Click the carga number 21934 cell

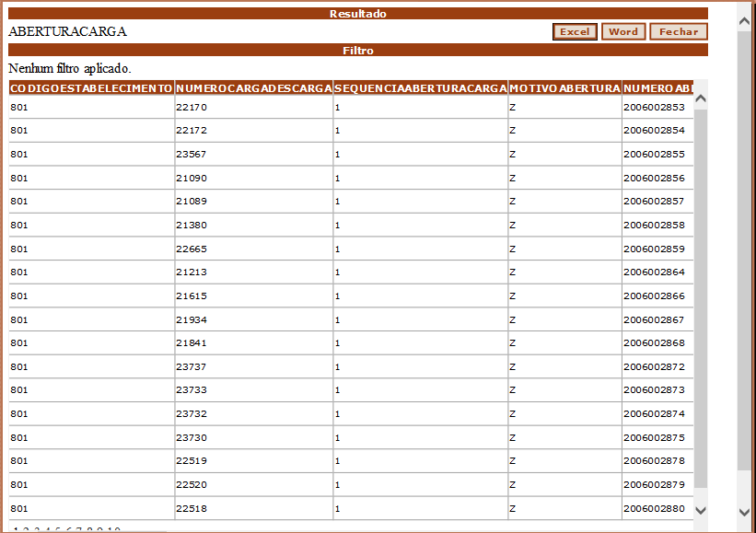(253, 319)
